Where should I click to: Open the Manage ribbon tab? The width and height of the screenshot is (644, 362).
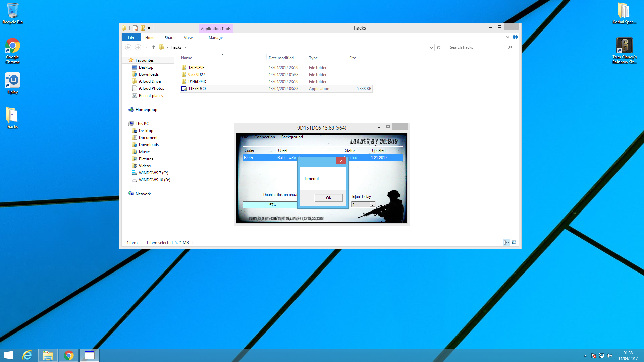216,38
